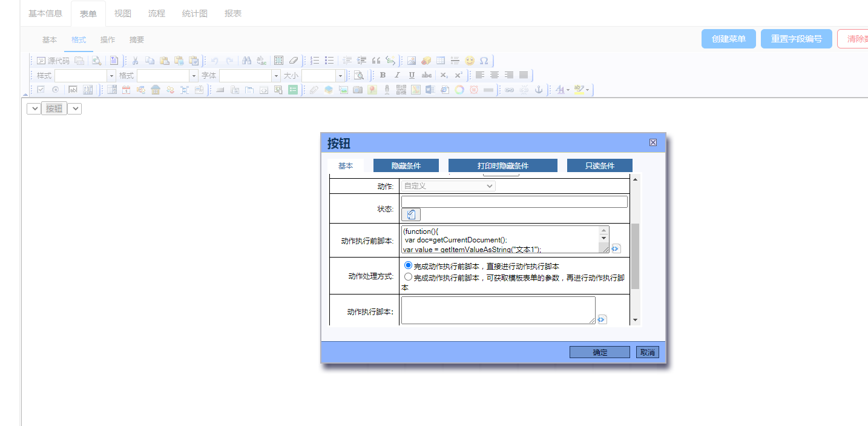Switch to the 视图 tab
This screenshot has width=868, height=426.
(x=123, y=13)
